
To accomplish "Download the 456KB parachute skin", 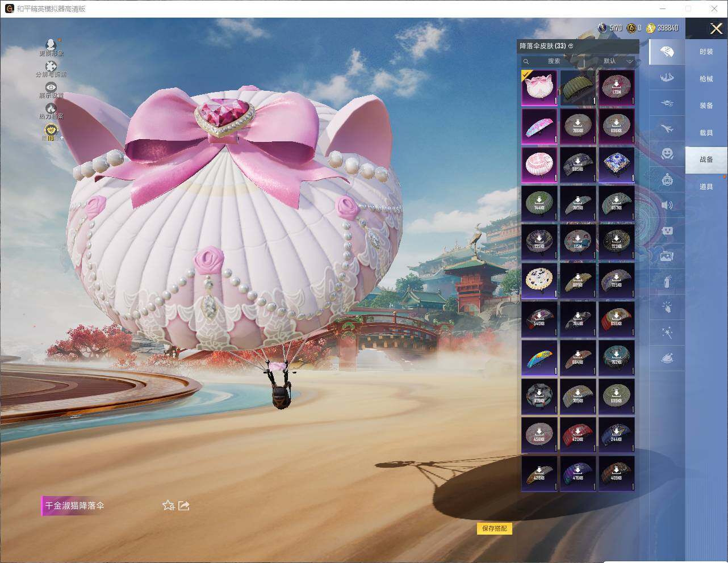I will (539, 435).
